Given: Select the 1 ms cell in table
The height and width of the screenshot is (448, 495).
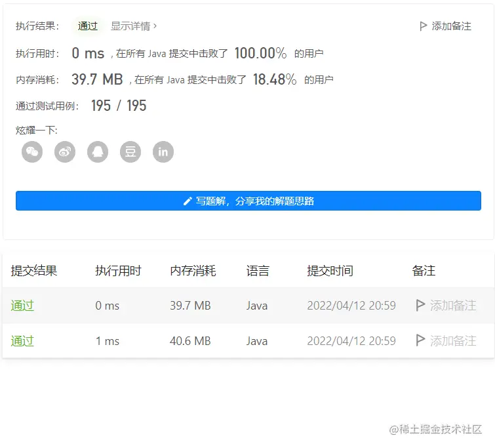Looking at the screenshot, I should pos(108,341).
